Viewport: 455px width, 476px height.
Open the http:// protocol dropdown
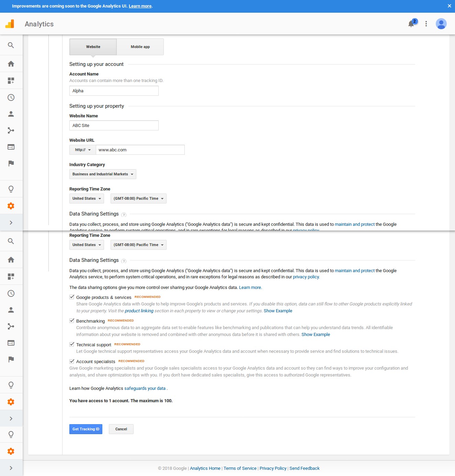coord(82,150)
